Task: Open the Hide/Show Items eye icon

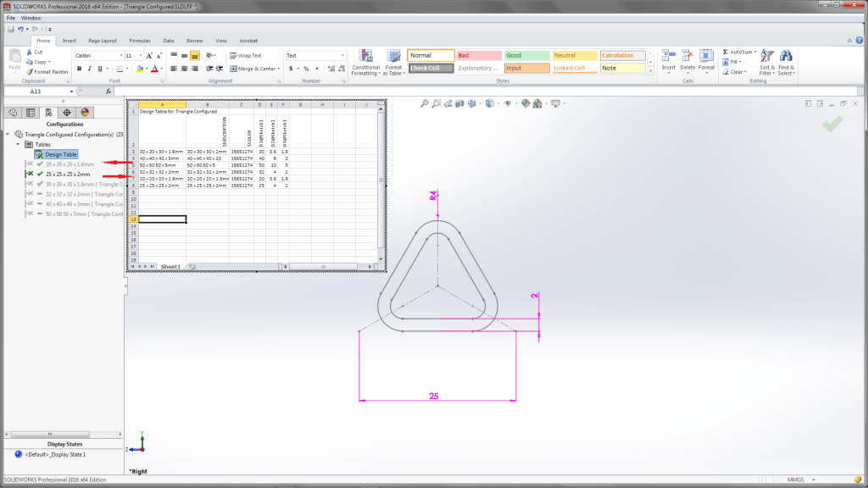Action: pos(509,103)
